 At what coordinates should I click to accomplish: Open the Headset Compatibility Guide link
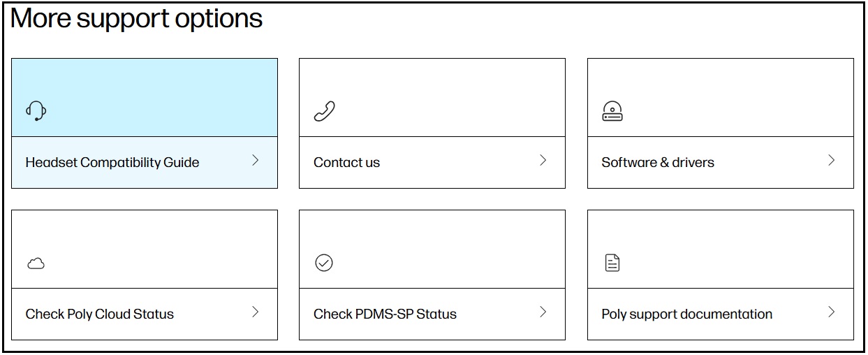coord(112,163)
